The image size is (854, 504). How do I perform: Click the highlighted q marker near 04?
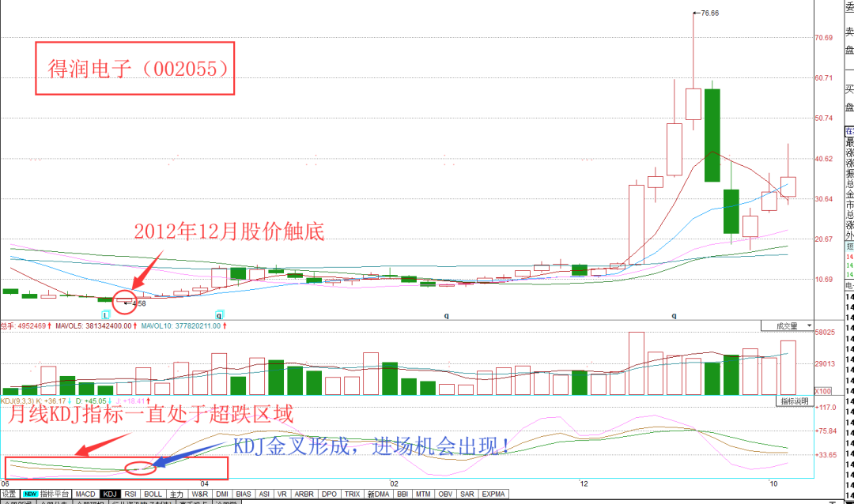coord(219,315)
